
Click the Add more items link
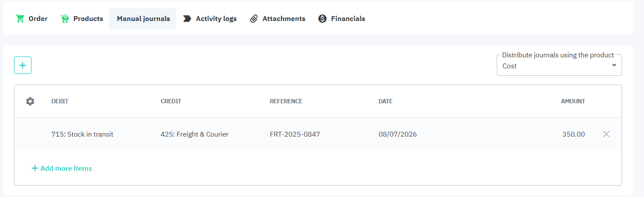pyautogui.click(x=62, y=168)
